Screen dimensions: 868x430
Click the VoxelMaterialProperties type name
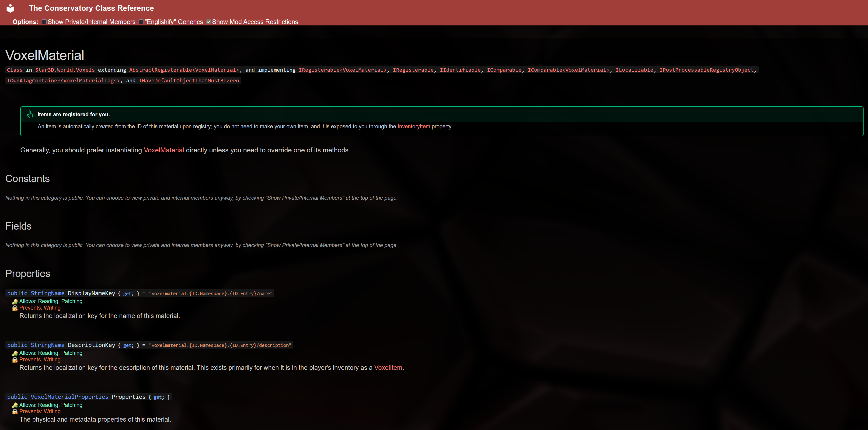coord(70,397)
